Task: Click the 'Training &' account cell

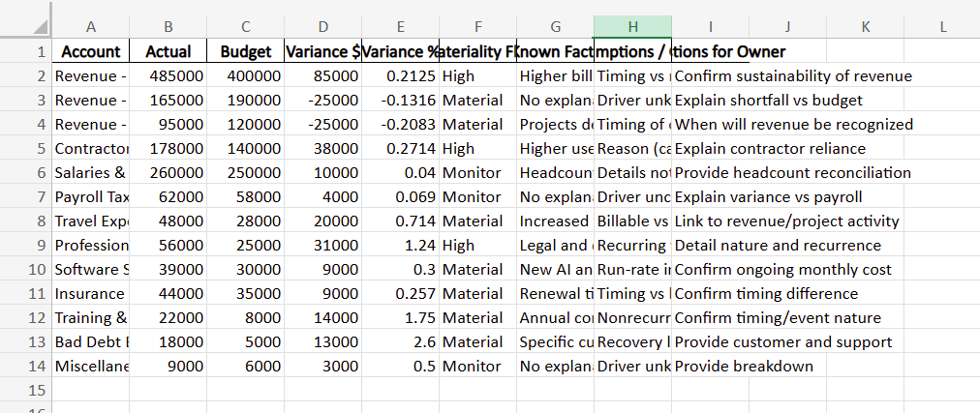Action: pos(91,317)
